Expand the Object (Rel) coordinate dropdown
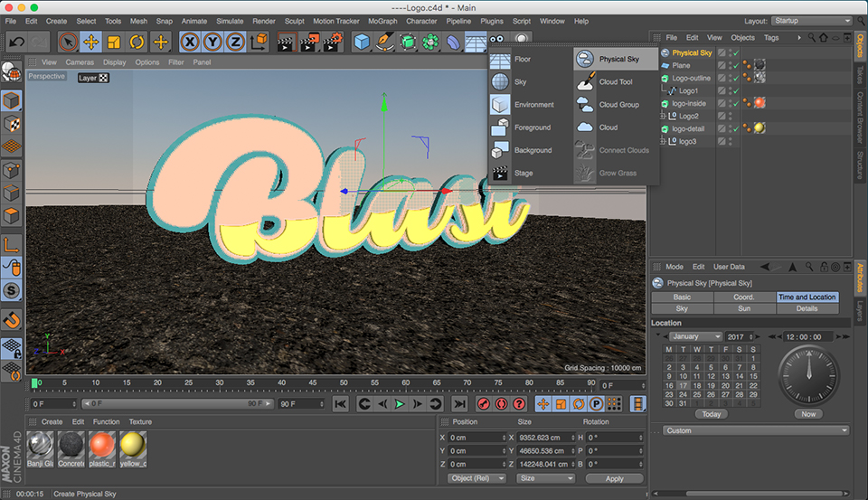The height and width of the screenshot is (500, 868). tap(476, 478)
